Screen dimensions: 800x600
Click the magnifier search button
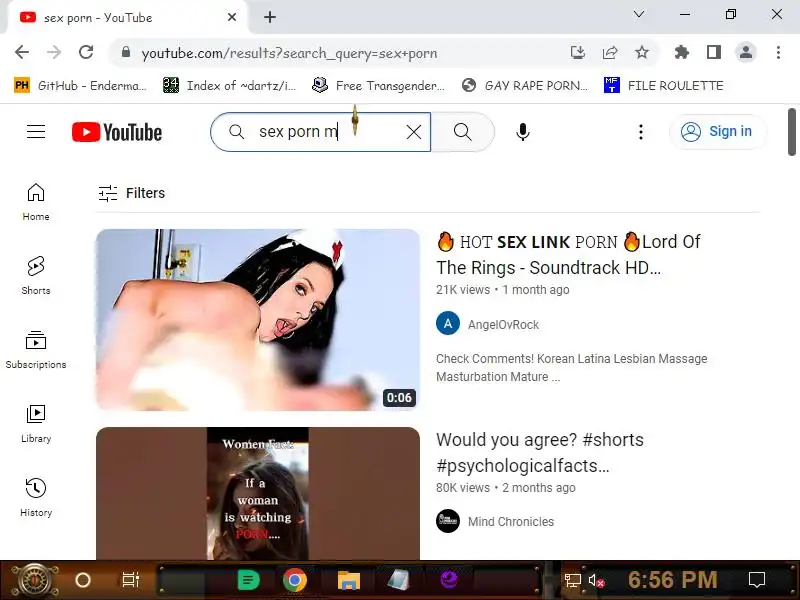[463, 132]
